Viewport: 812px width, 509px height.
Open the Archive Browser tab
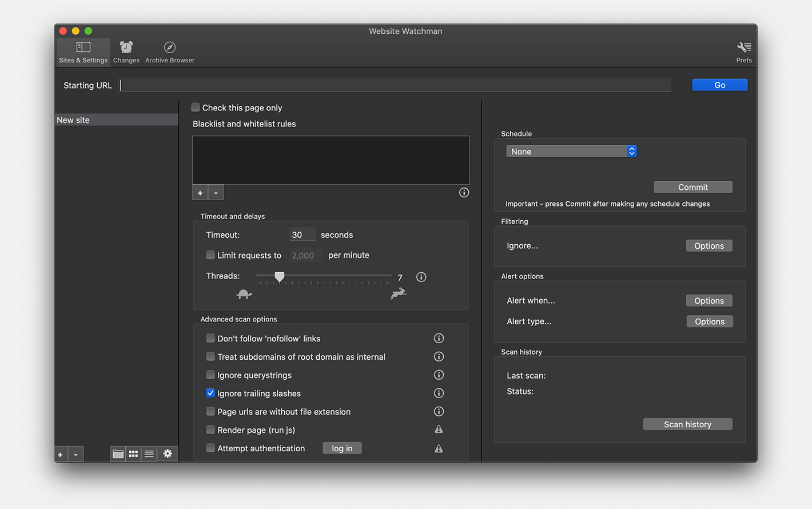(x=170, y=51)
